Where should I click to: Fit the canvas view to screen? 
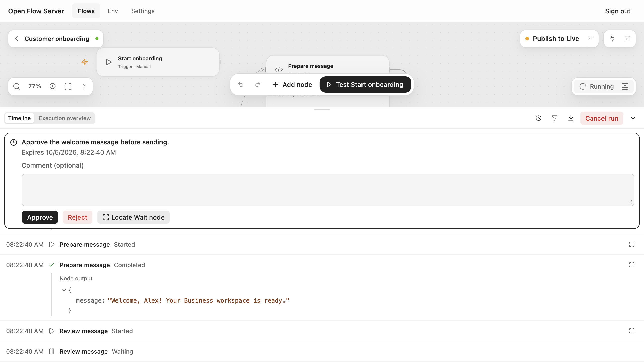68,86
